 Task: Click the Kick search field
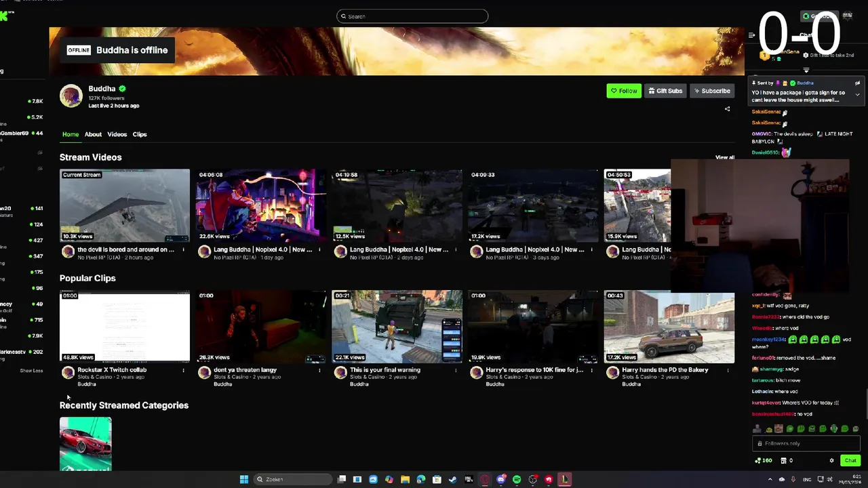412,16
